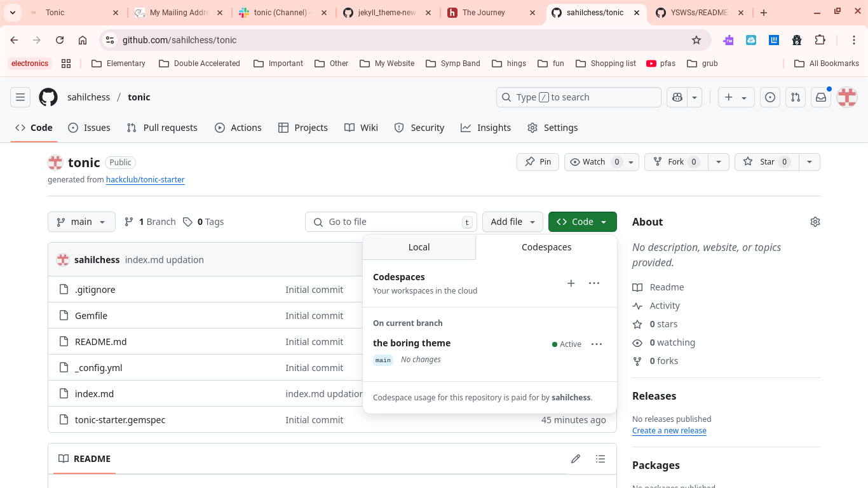Open the Security tab
The image size is (868, 488).
(x=419, y=128)
